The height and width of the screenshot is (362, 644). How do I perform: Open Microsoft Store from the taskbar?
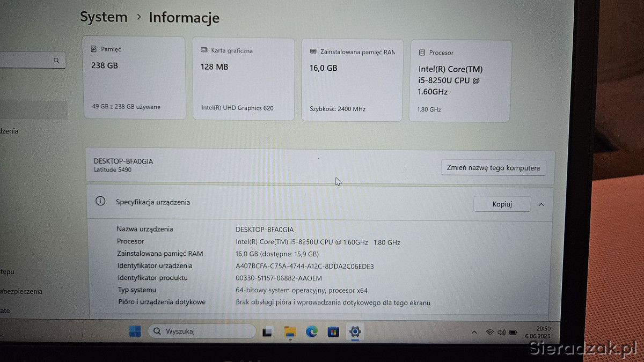pos(333,332)
